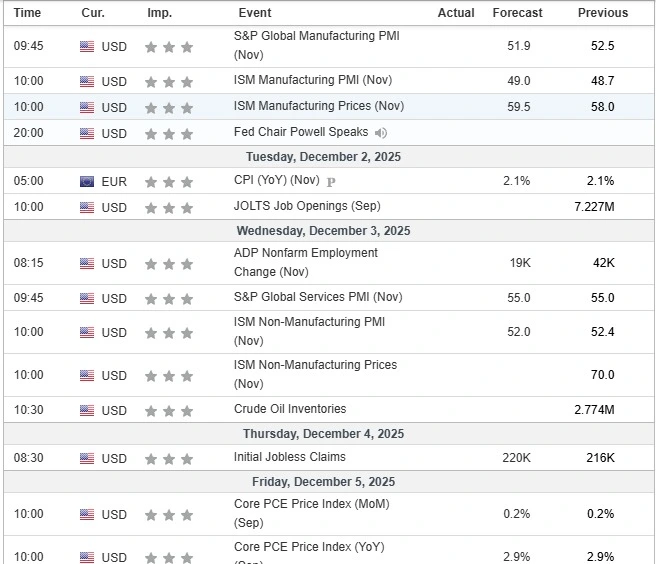Click the Imp. column header
The height and width of the screenshot is (564, 656).
159,13
